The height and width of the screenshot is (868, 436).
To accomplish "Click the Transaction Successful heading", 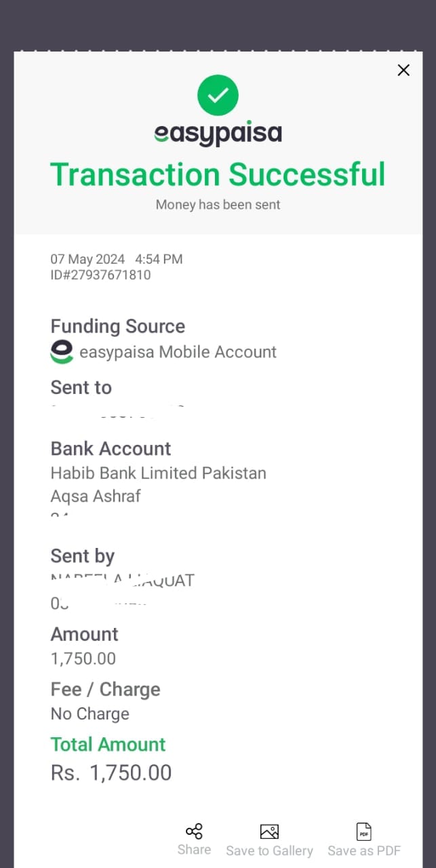I will click(218, 174).
